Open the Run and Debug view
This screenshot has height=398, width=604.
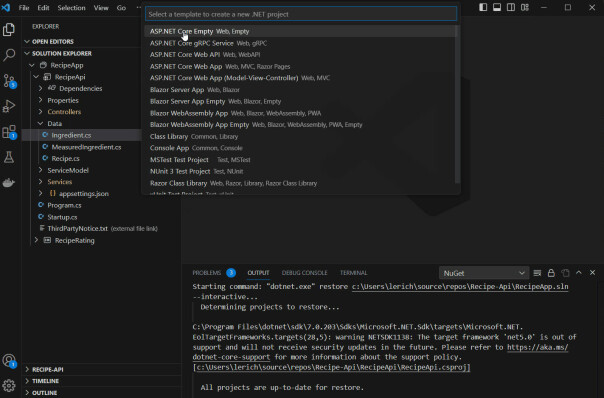(x=9, y=106)
